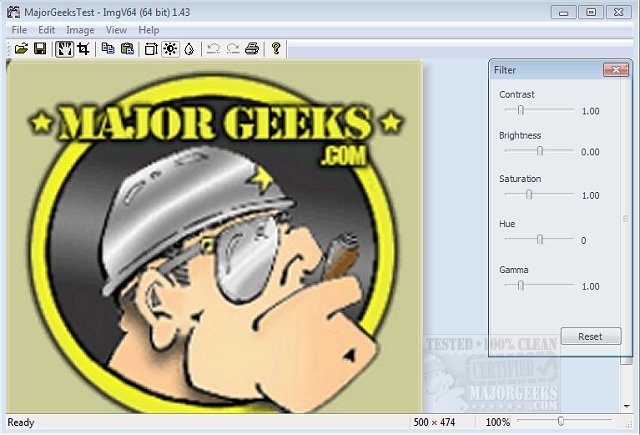Click the Paste clipboard icon
The height and width of the screenshot is (435, 640).
pyautogui.click(x=127, y=49)
